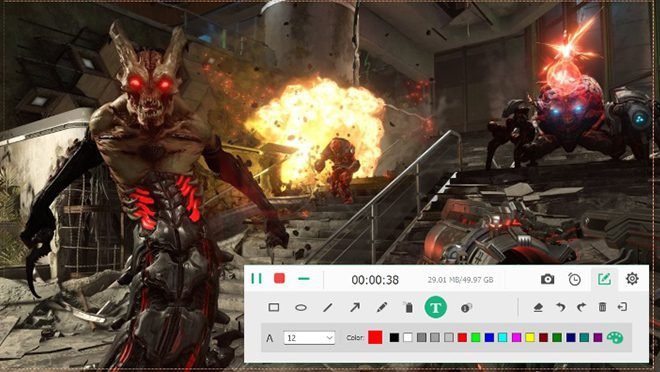Stop the recording with red button
The image size is (660, 372).
(x=279, y=278)
